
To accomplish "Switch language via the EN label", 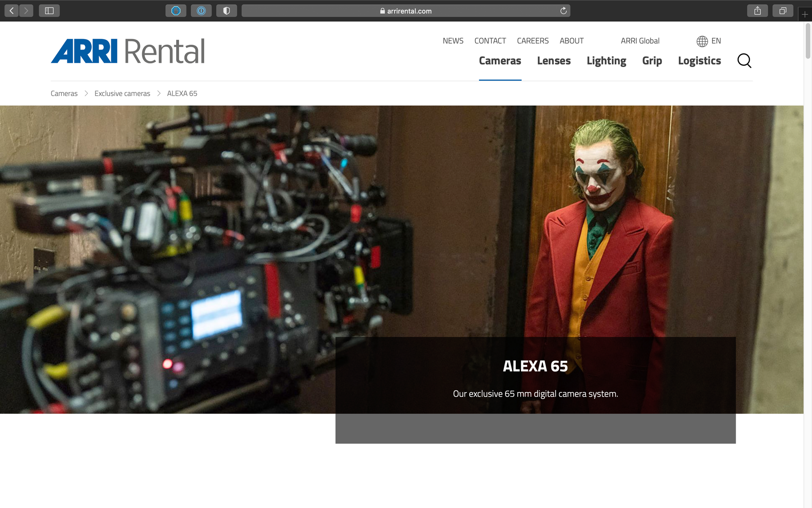I will (716, 41).
